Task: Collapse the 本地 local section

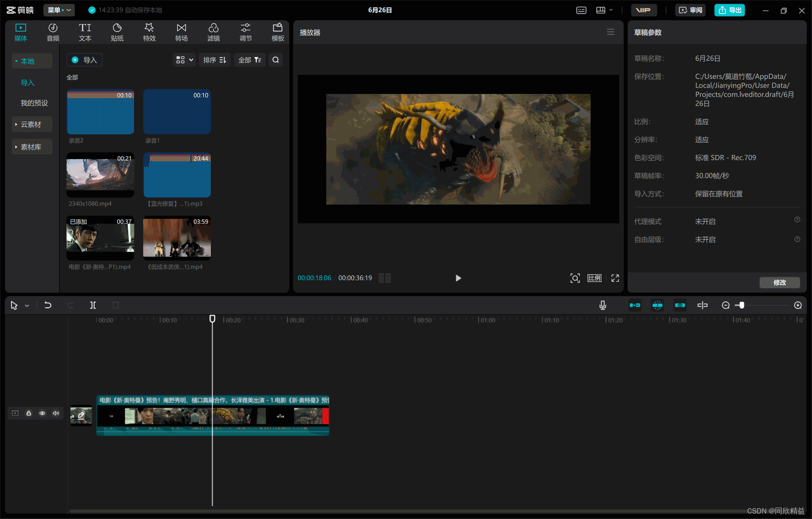Action: (x=32, y=61)
